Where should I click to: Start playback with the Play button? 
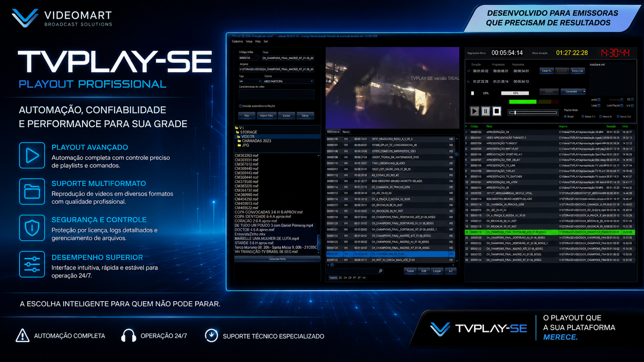tap(475, 111)
